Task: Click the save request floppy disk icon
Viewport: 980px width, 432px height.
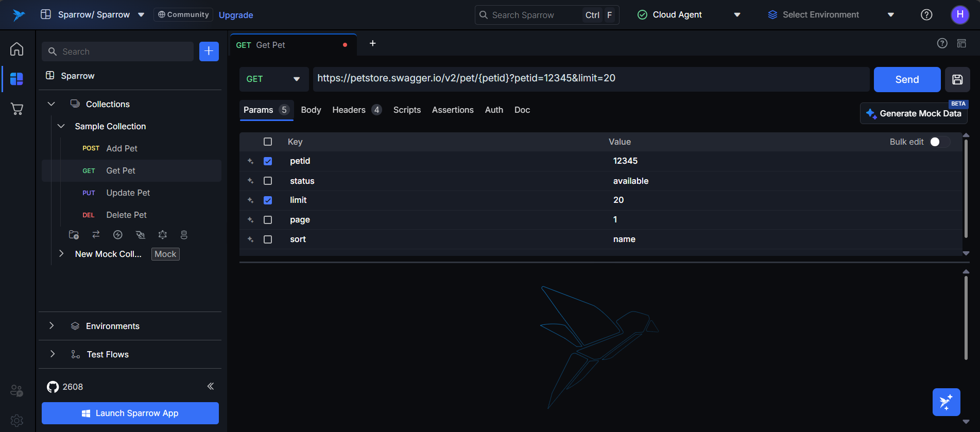Action: pyautogui.click(x=957, y=79)
